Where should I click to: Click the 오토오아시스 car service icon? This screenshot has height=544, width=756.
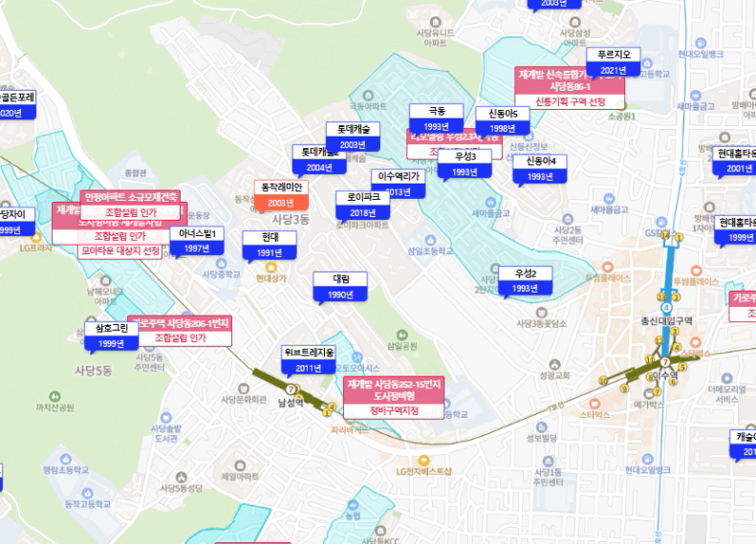pos(356,358)
